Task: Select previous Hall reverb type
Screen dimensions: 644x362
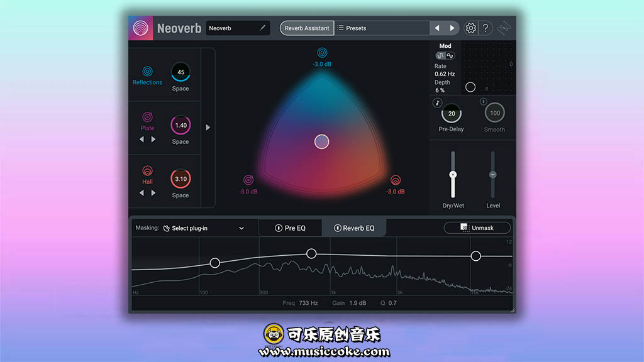Action: pyautogui.click(x=142, y=192)
